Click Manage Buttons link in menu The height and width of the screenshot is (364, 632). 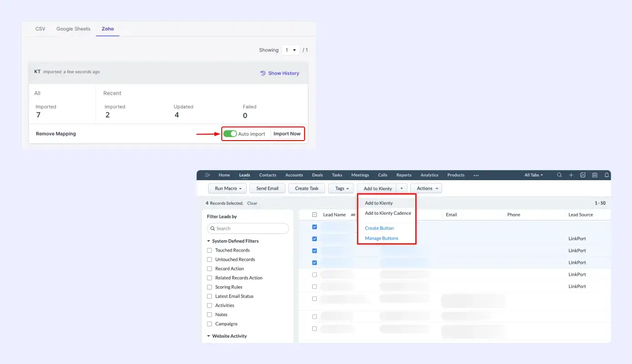382,238
